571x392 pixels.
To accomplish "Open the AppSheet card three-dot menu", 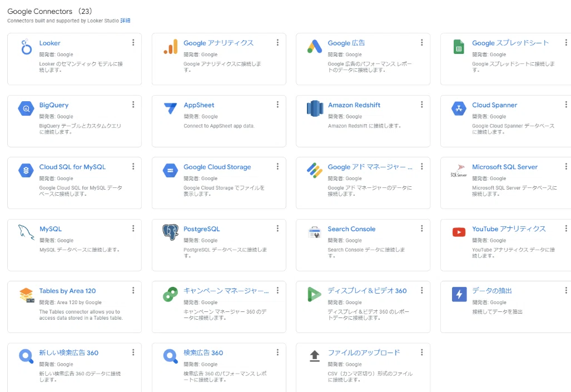I will (277, 105).
